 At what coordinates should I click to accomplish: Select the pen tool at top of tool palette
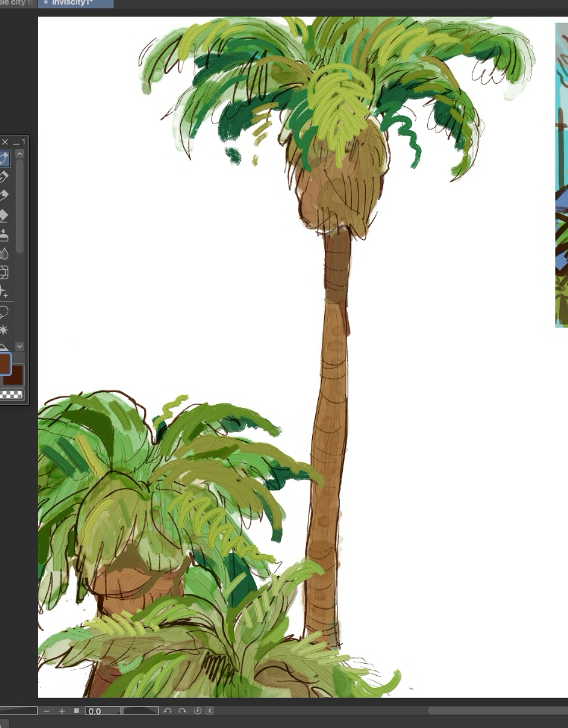[x=4, y=158]
